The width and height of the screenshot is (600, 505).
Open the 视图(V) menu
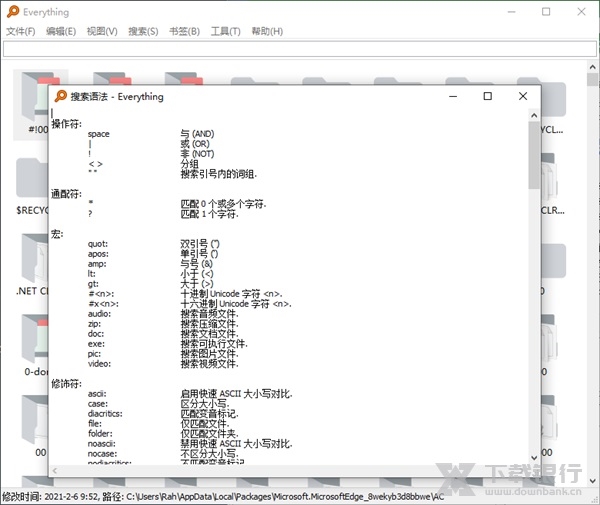click(102, 31)
